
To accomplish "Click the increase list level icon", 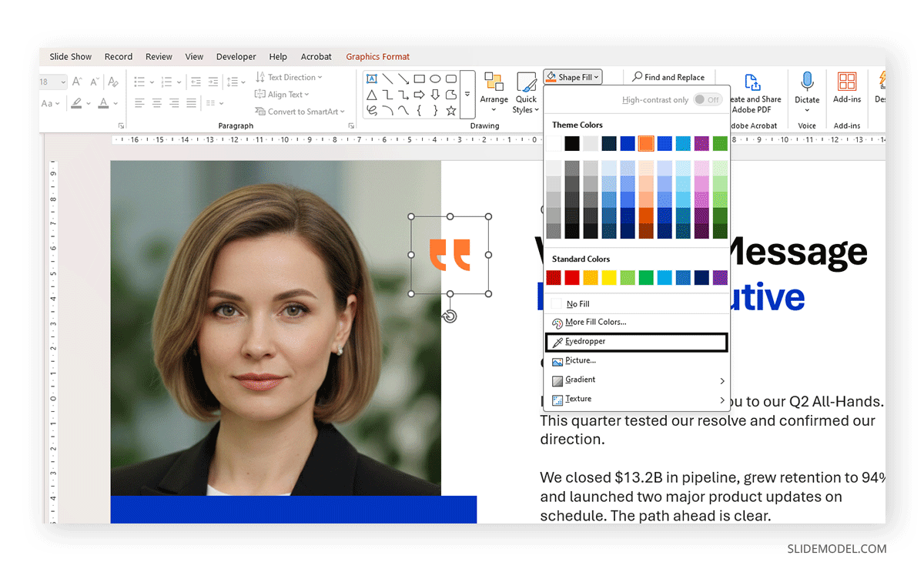I will tap(213, 81).
